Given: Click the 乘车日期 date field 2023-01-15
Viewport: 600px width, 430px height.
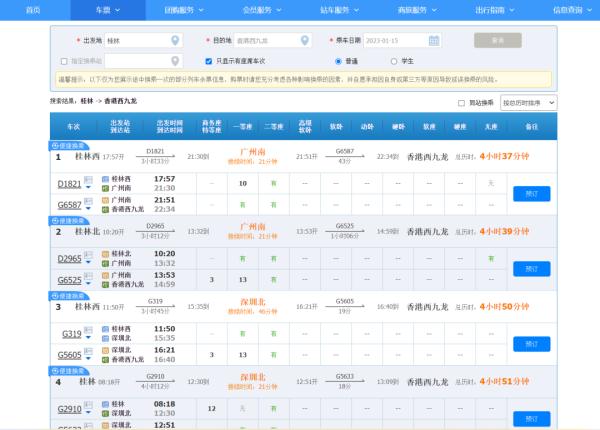Looking at the screenshot, I should coord(402,41).
